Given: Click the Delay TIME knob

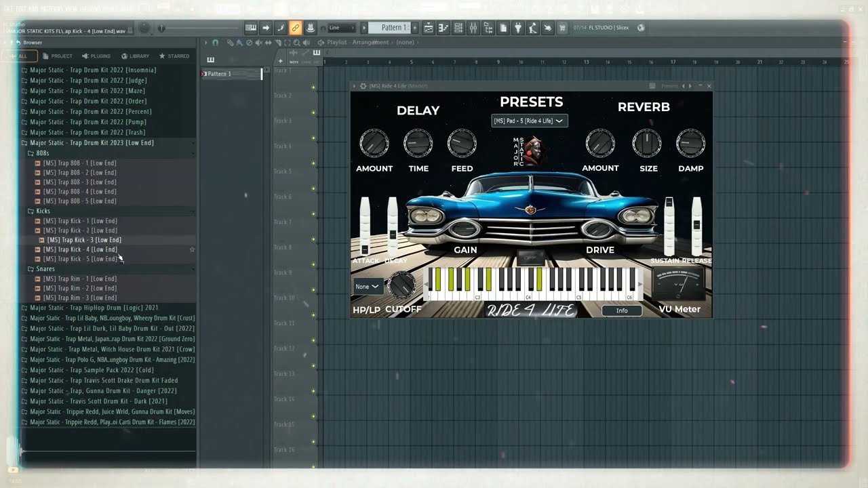Looking at the screenshot, I should tap(418, 143).
